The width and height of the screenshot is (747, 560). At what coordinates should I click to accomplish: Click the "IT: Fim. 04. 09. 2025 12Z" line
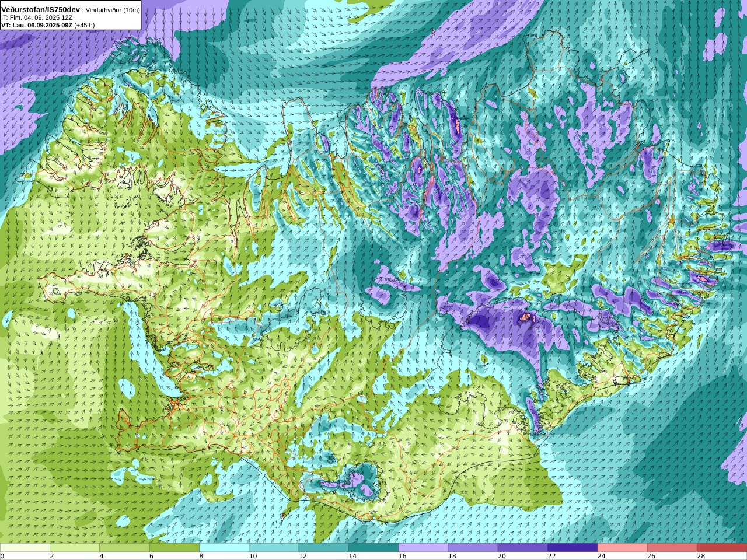[x=36, y=18]
